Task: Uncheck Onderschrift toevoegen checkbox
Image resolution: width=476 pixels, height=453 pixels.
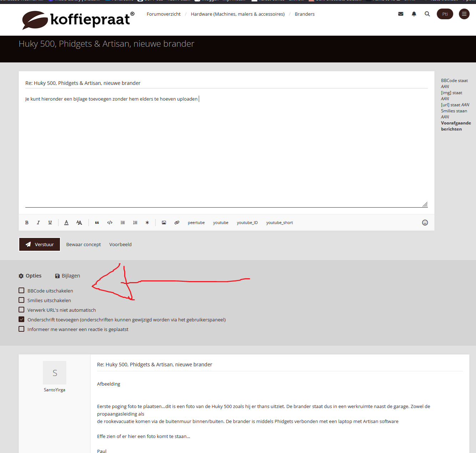Action: pyautogui.click(x=21, y=320)
